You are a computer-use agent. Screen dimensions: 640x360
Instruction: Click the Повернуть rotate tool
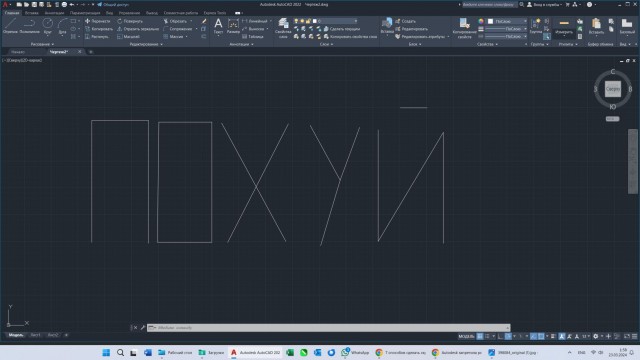130,21
